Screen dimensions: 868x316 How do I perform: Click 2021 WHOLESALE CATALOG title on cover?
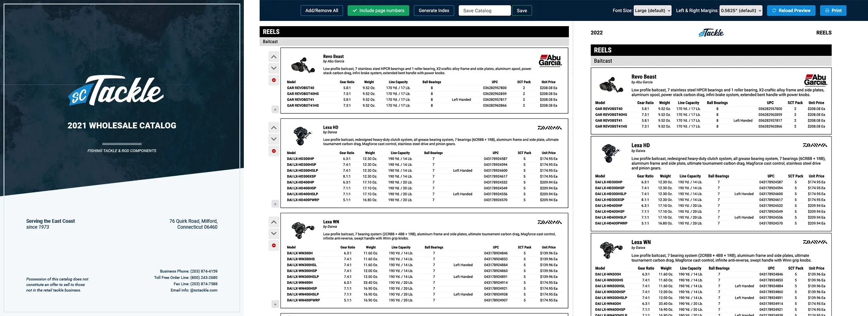[x=122, y=126]
